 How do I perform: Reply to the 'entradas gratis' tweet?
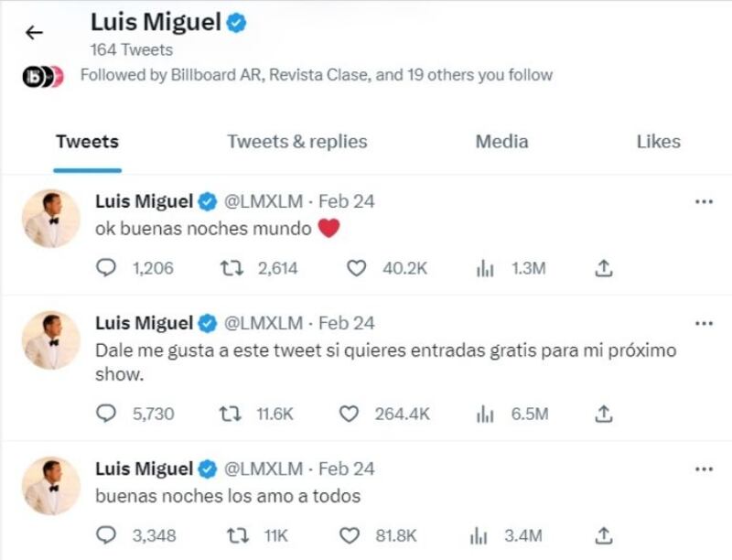click(x=106, y=414)
